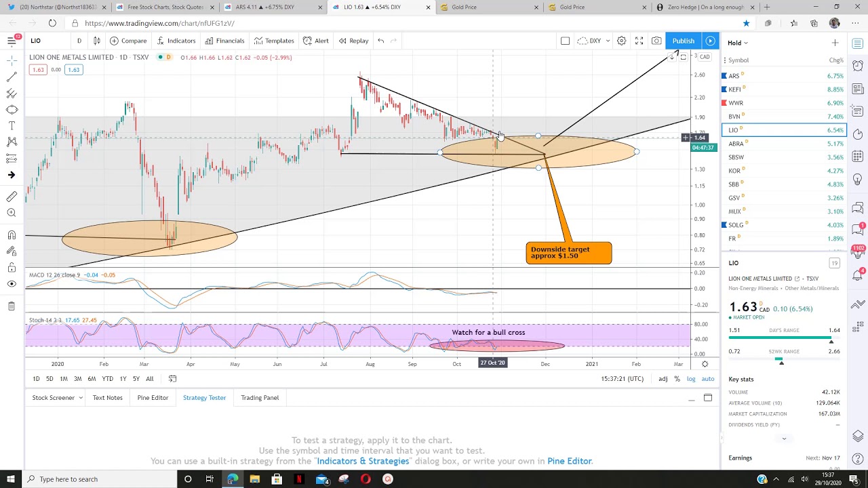
Task: Open the Indicators dialog
Action: coord(176,41)
